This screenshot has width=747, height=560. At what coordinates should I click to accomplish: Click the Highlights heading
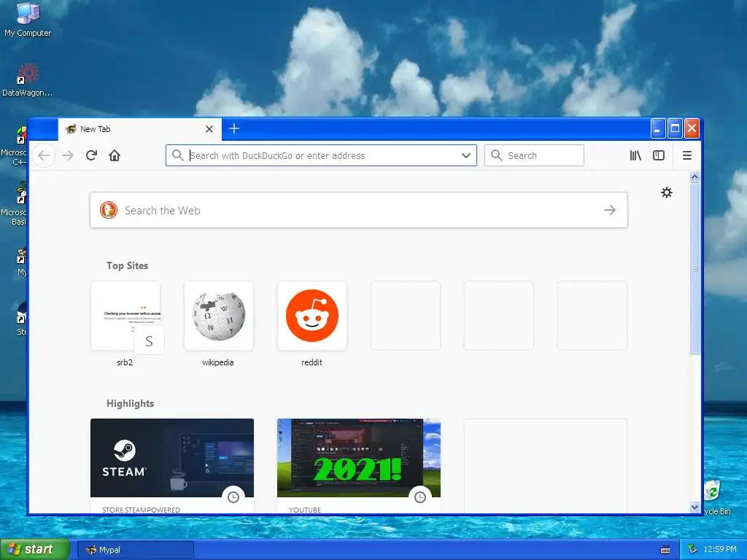tap(130, 403)
